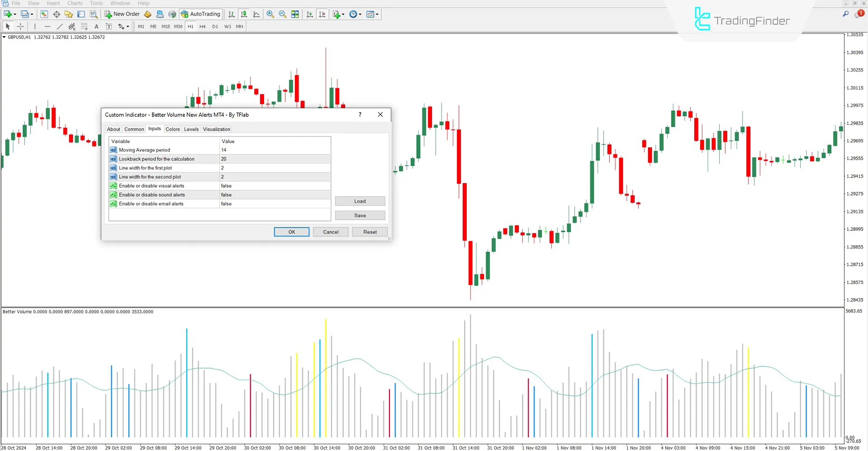Select the Fibonacci retracement tool
The image size is (868, 451).
point(84,27)
